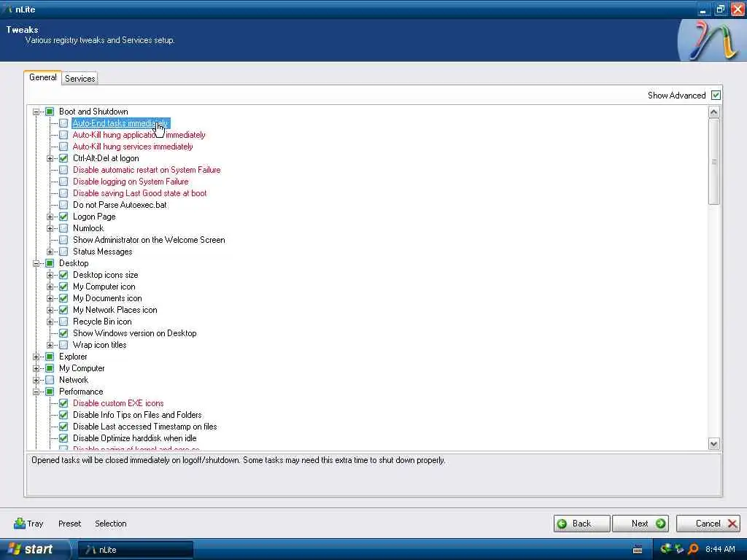Image resolution: width=747 pixels, height=560 pixels.
Task: Expand the Status Messages node
Action: click(50, 252)
